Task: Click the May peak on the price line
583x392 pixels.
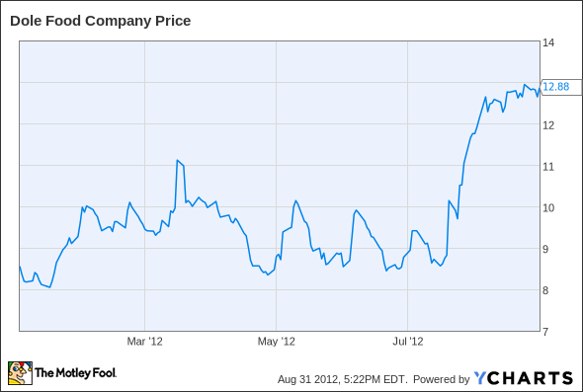Action: point(296,201)
